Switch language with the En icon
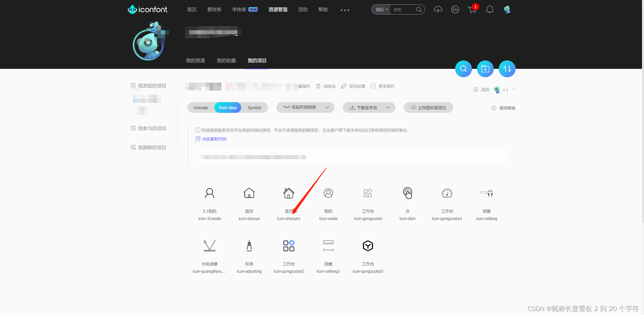This screenshot has height=315, width=644. click(455, 9)
